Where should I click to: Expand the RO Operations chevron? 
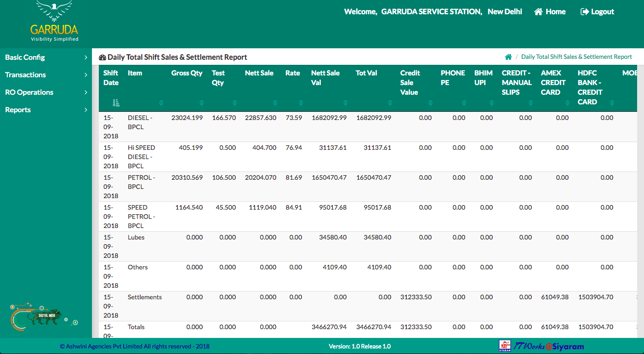pos(85,92)
